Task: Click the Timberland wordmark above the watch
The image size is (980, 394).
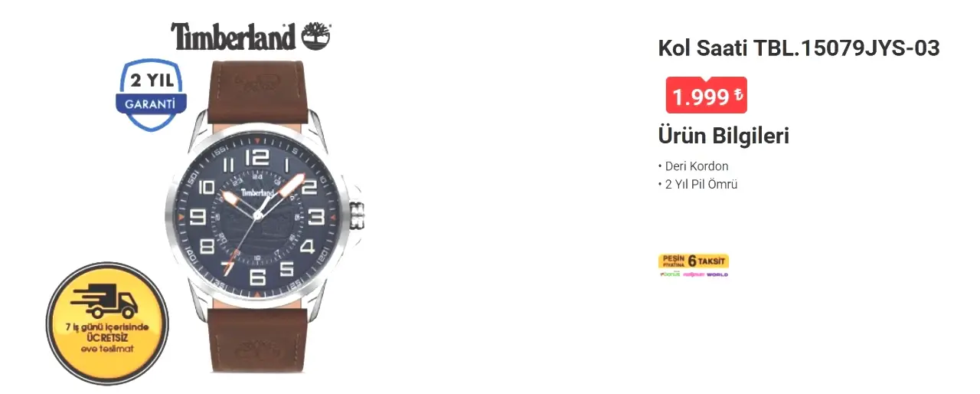Action: (x=234, y=37)
